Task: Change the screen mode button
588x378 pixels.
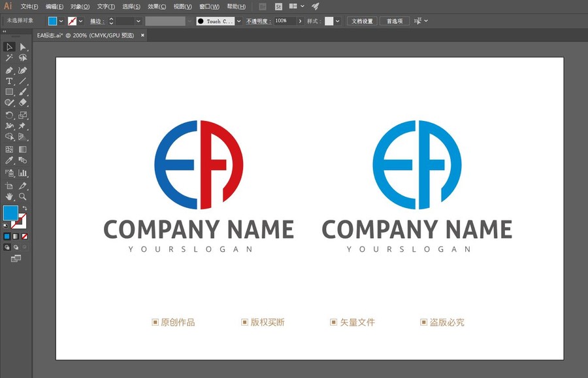Action: click(16, 258)
